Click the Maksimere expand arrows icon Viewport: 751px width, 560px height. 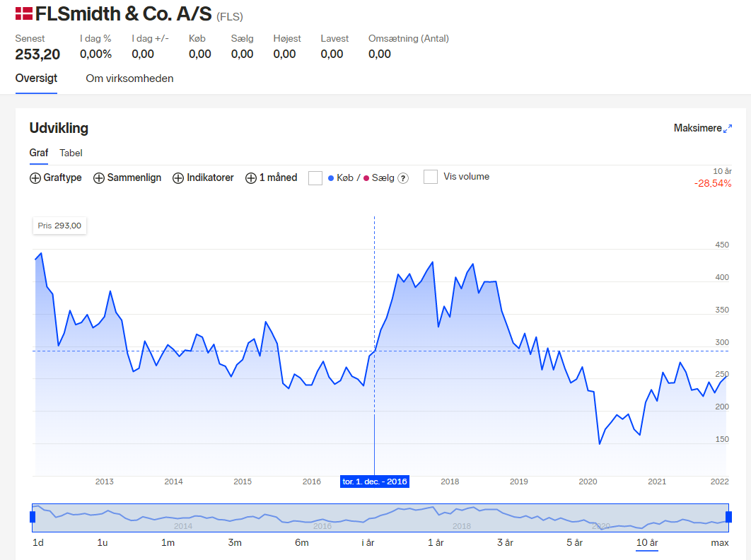tap(728, 129)
